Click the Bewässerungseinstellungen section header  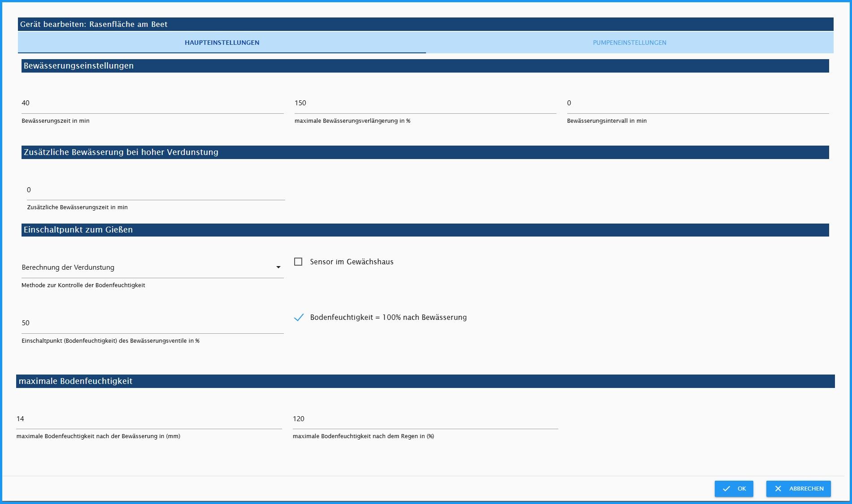pyautogui.click(x=425, y=66)
